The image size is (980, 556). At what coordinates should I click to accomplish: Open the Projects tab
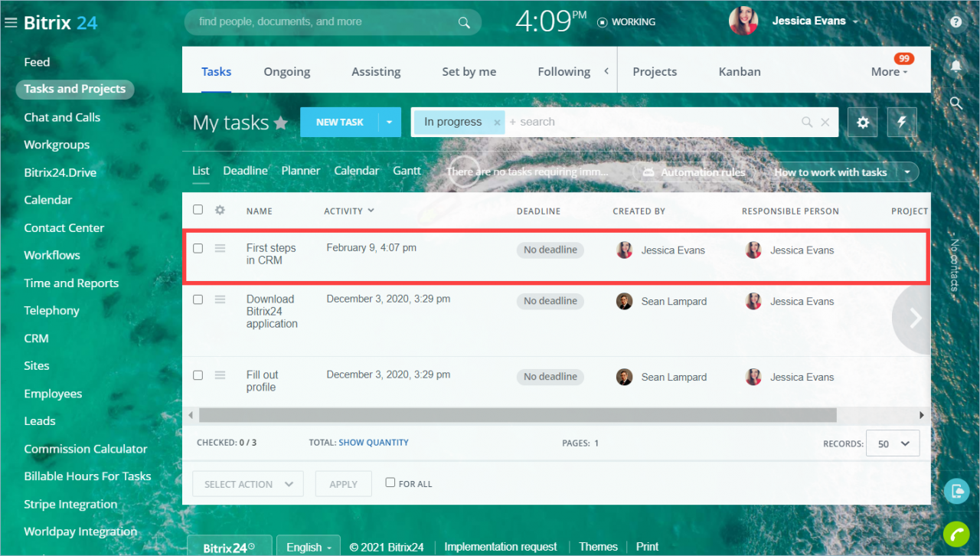[x=655, y=71]
